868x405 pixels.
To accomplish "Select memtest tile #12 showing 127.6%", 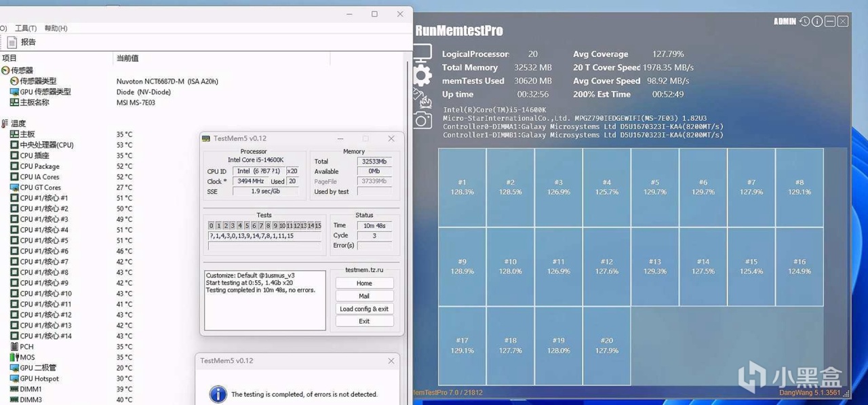I will 606,267.
